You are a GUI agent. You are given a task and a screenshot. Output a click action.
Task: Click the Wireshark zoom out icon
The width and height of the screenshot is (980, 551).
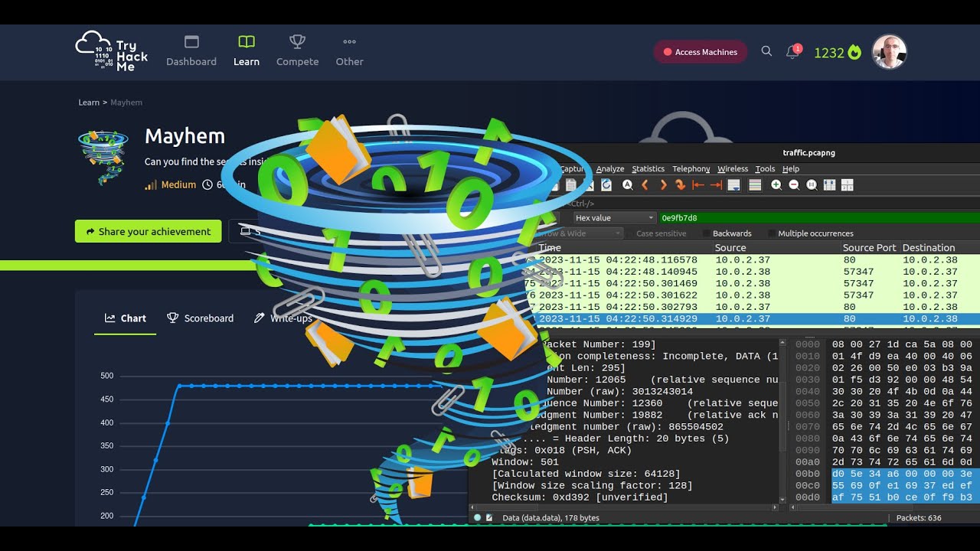(x=794, y=185)
